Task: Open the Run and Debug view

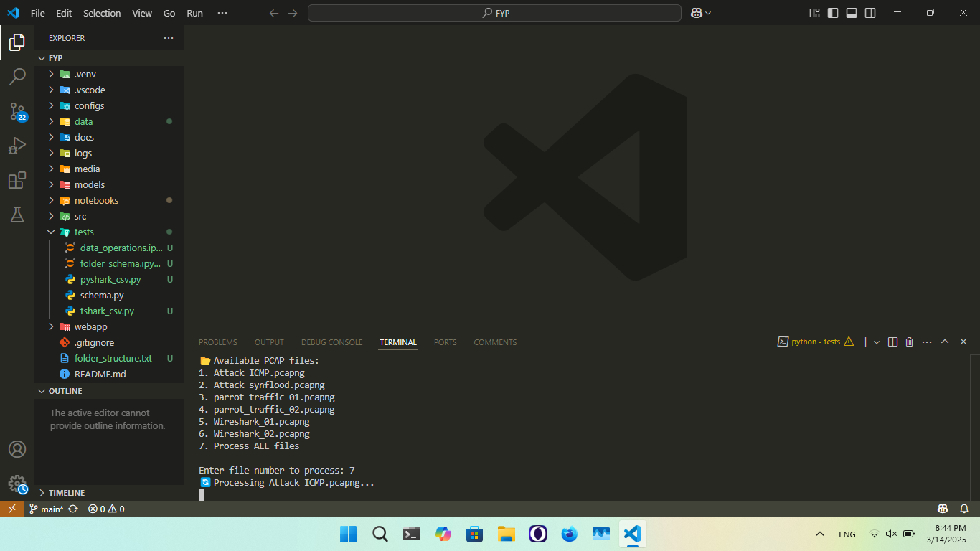Action: pos(17,146)
